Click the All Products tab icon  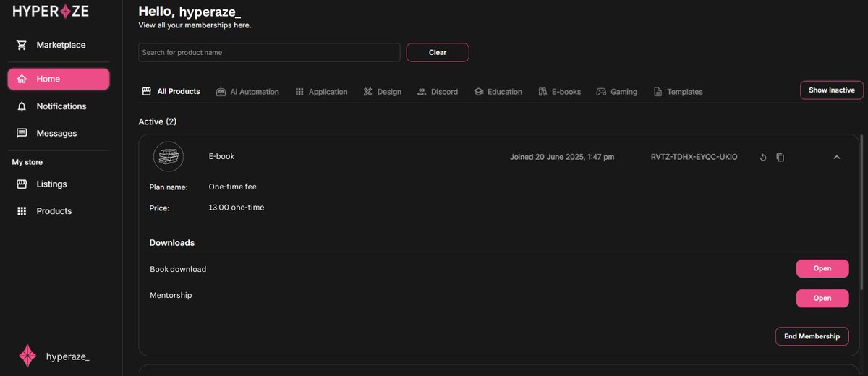pos(146,92)
